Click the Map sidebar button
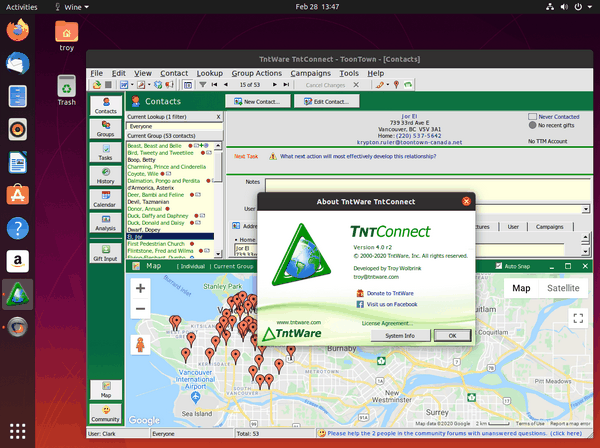600x448 pixels. [106, 390]
